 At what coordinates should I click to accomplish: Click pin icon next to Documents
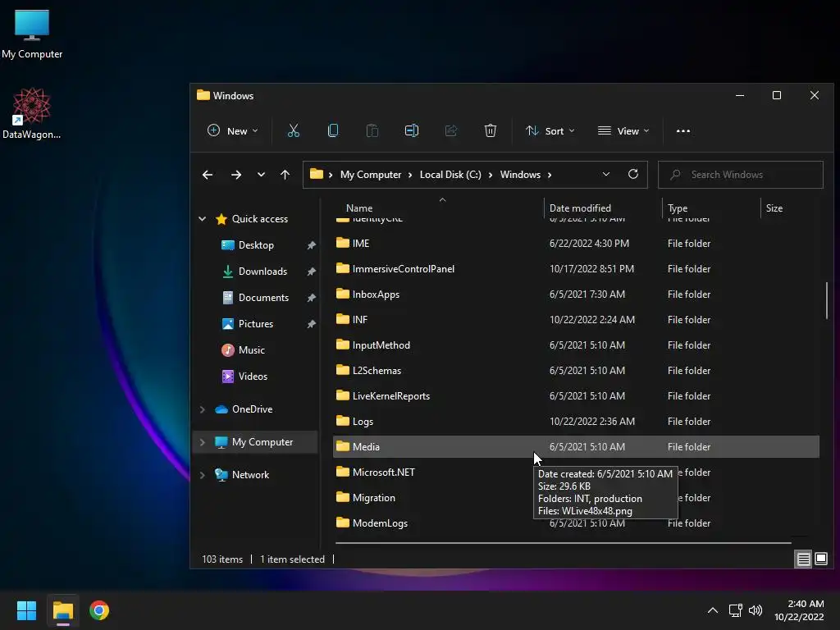[311, 298]
